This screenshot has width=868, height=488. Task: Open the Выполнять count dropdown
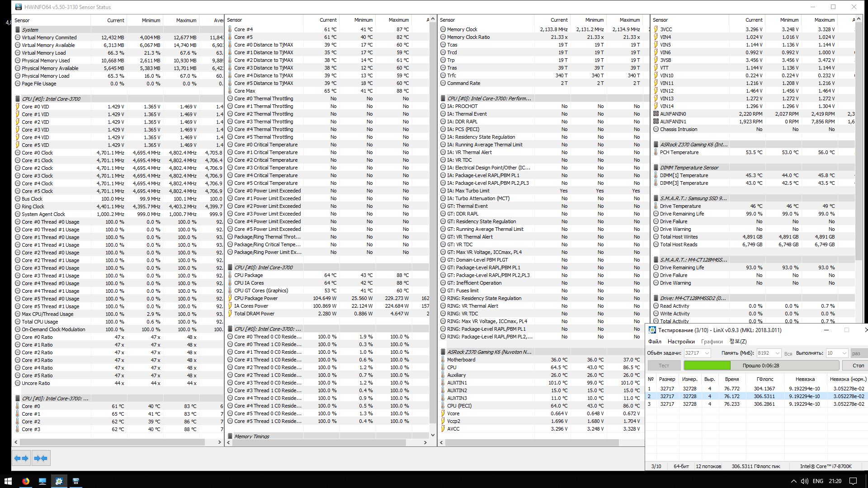click(x=844, y=353)
